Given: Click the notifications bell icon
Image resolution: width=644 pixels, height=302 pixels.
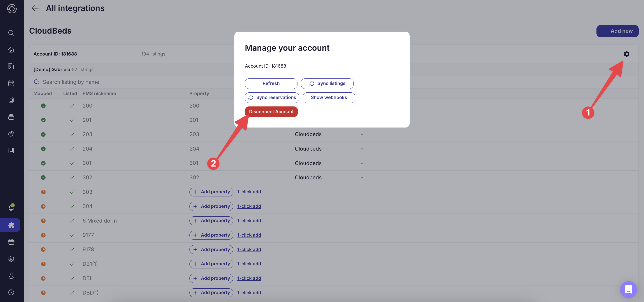Looking at the screenshot, I should click(11, 208).
